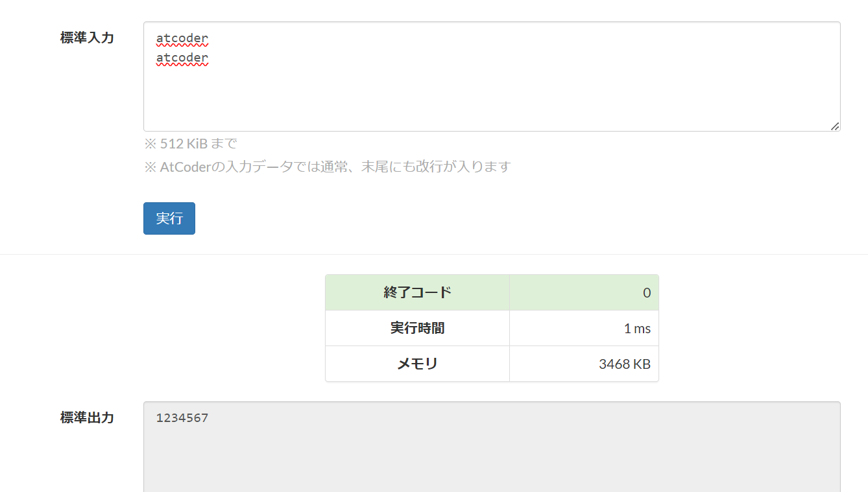868x492 pixels.
Task: Select the second atcoder line in the input box
Action: click(x=182, y=58)
